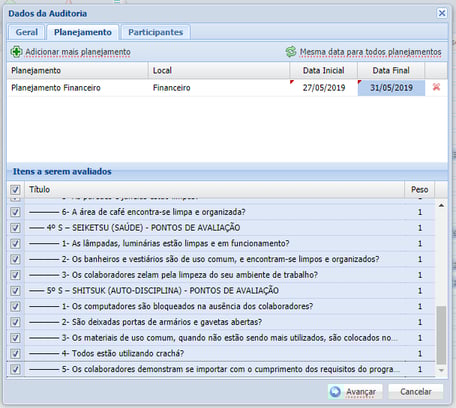Open the Participantes tab
The height and width of the screenshot is (408, 456).
(x=156, y=32)
